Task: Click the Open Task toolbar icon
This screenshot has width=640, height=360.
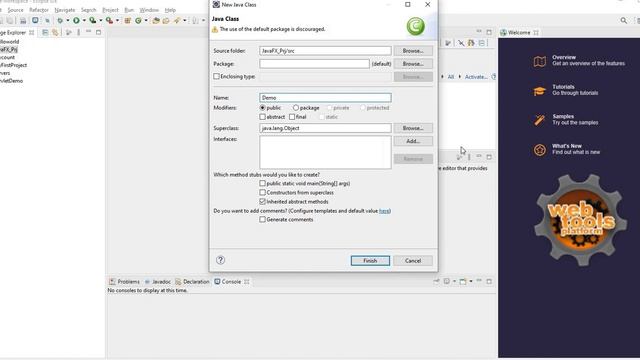Action: coord(166,20)
